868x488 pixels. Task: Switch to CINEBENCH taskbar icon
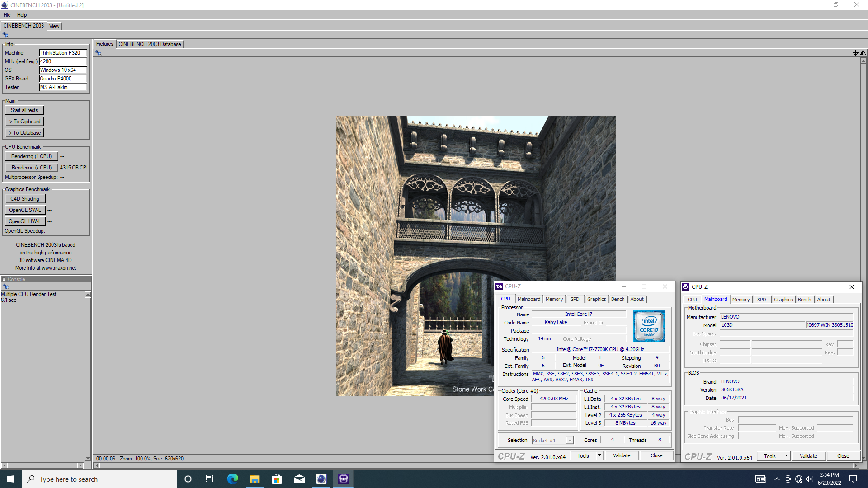pos(321,479)
